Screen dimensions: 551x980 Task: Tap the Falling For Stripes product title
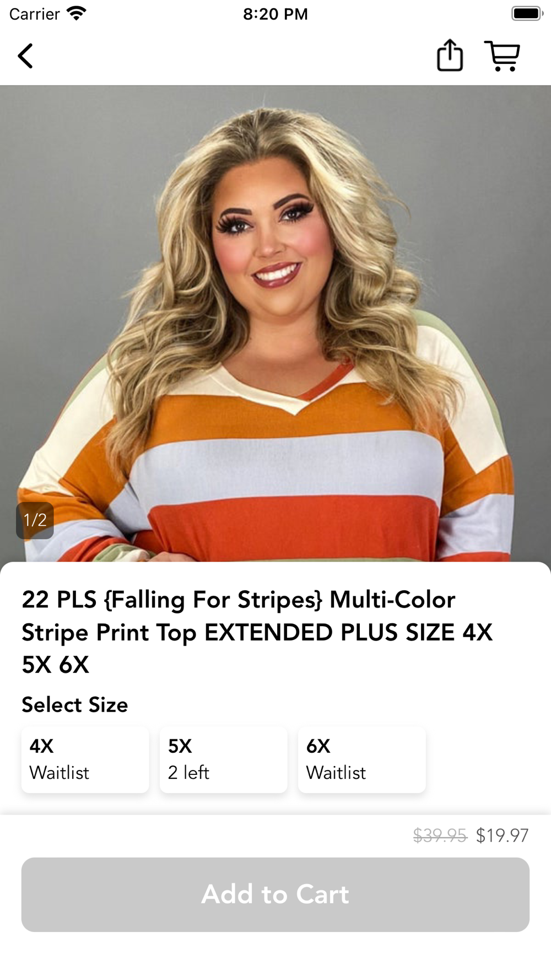257,632
